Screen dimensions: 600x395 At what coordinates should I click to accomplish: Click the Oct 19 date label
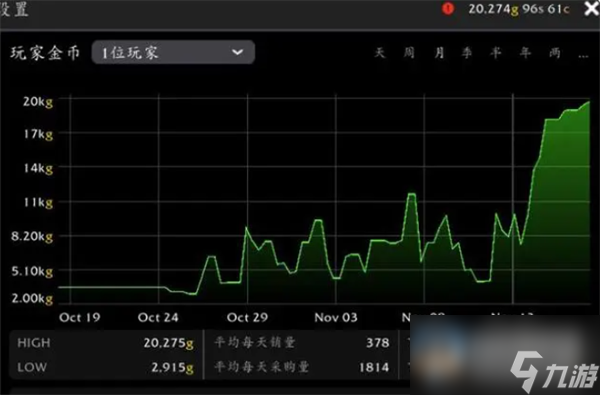(x=80, y=317)
